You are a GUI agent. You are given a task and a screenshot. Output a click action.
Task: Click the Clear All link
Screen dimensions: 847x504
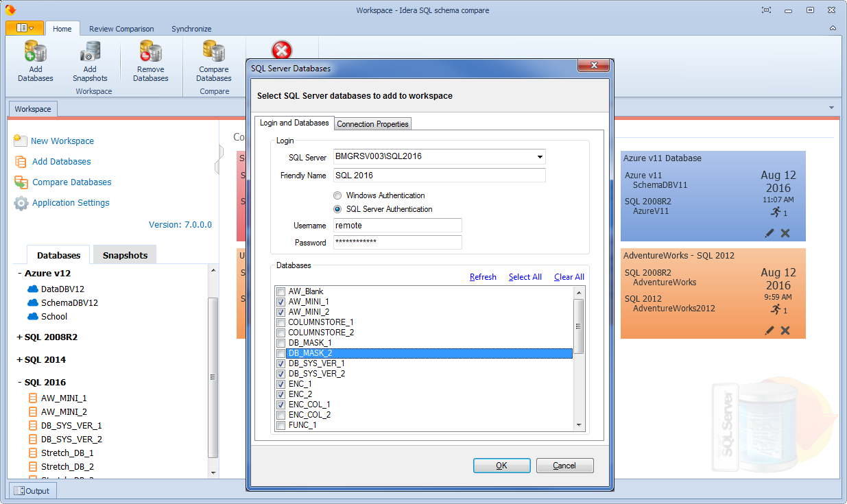click(569, 277)
